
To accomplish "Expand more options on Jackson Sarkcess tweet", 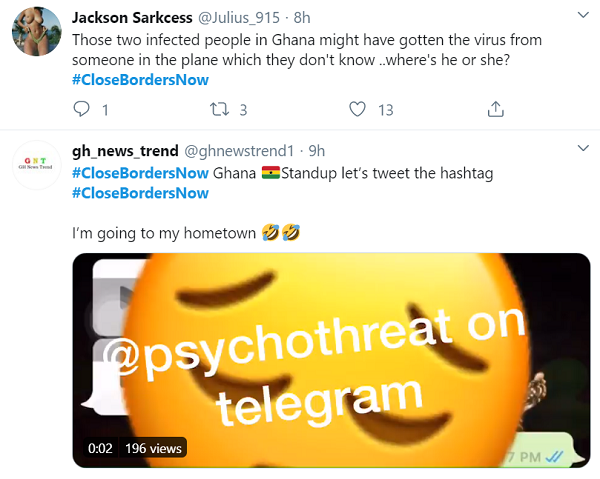I will tap(583, 15).
